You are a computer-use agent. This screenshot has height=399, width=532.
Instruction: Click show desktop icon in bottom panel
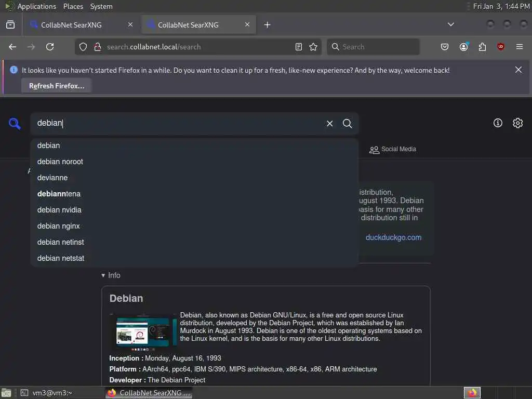pos(6,393)
